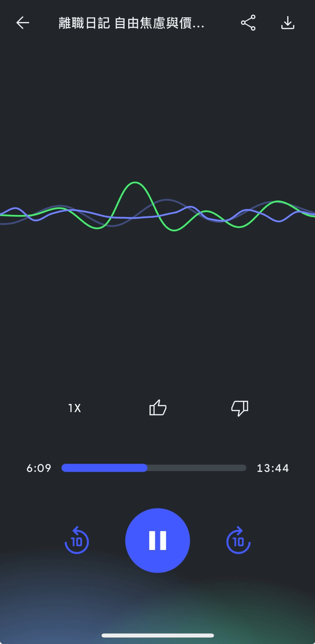Image resolution: width=315 pixels, height=644 pixels.
Task: Like the episode with thumbs up
Action: tap(158, 408)
